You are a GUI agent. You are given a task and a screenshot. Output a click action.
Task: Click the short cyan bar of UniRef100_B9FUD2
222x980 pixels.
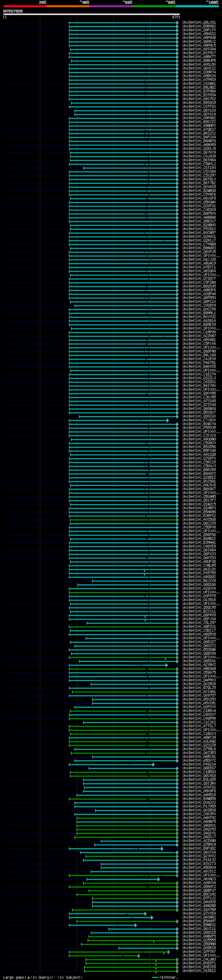point(116,849)
